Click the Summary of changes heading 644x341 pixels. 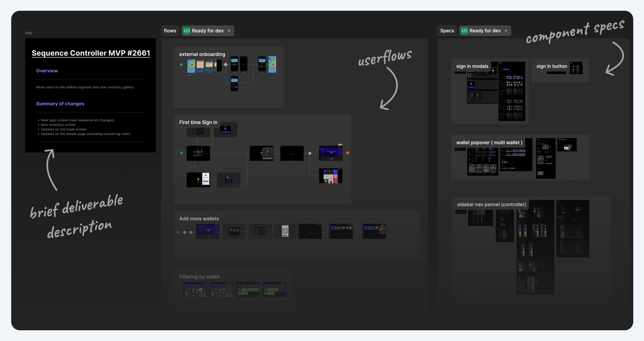tap(60, 104)
